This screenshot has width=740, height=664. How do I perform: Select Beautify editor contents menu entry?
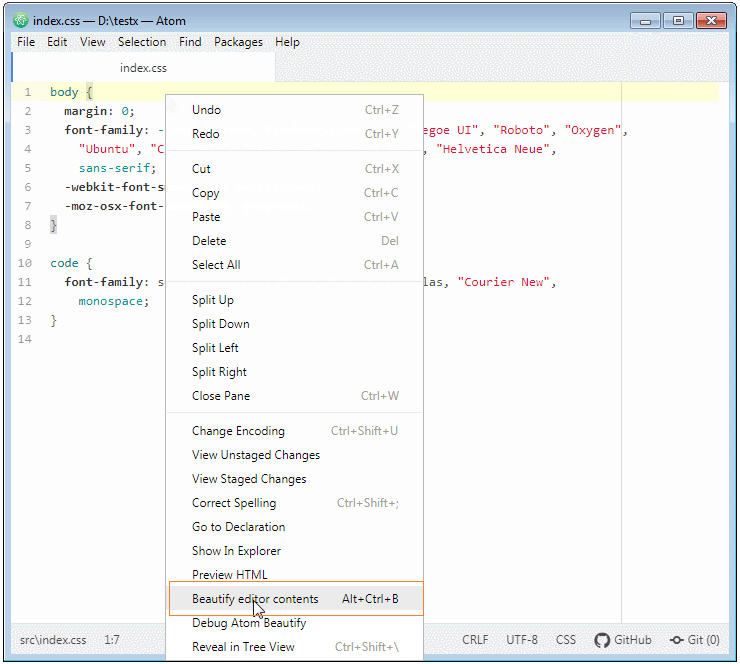pos(255,599)
